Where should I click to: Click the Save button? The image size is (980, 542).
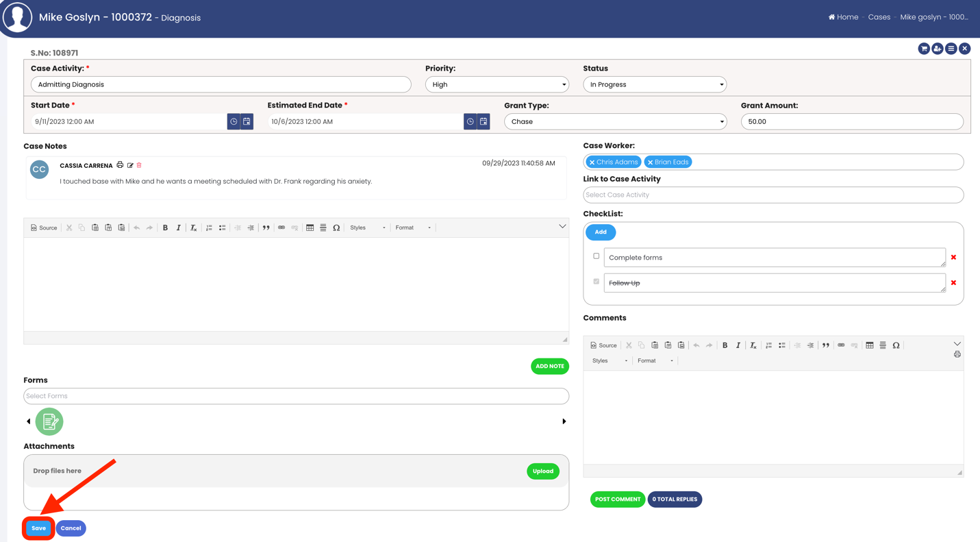click(38, 528)
